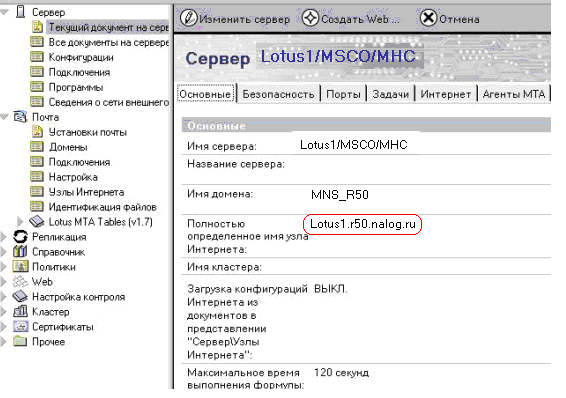Viewport: 566px width, 398px height.
Task: Open Все документы на сервере view
Action: pyautogui.click(x=109, y=42)
